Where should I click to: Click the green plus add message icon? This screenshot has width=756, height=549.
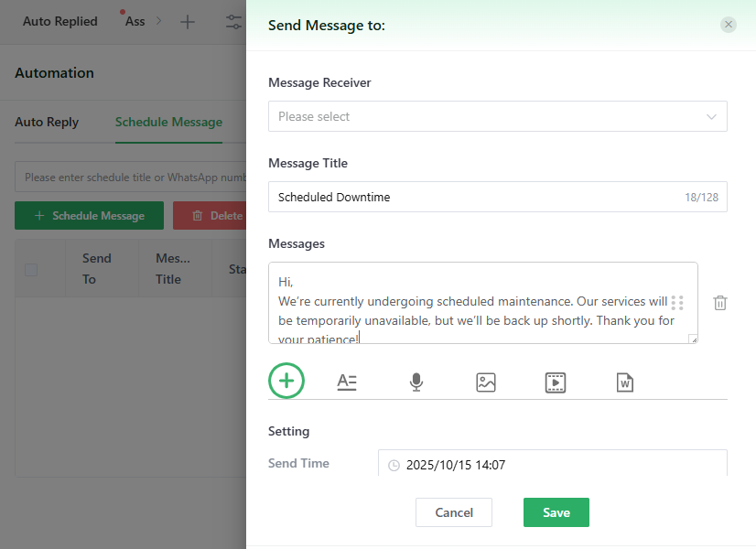point(286,381)
